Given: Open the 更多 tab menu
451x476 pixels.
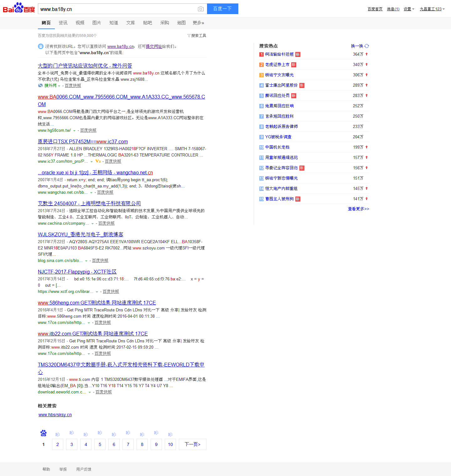Looking at the screenshot, I should [198, 23].
